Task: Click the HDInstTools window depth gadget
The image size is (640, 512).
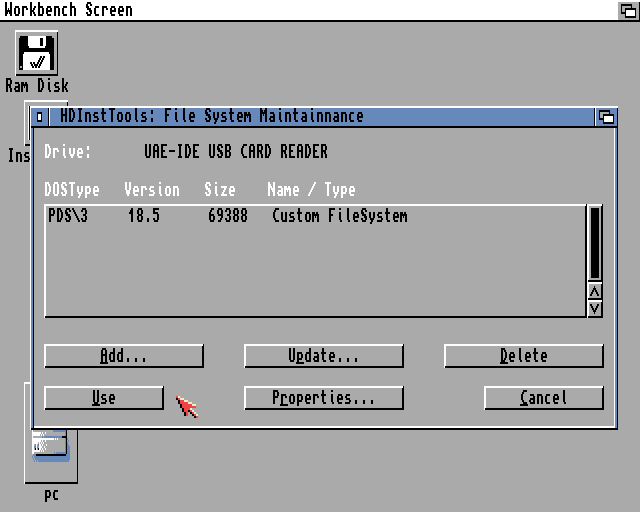Action: pos(606,117)
